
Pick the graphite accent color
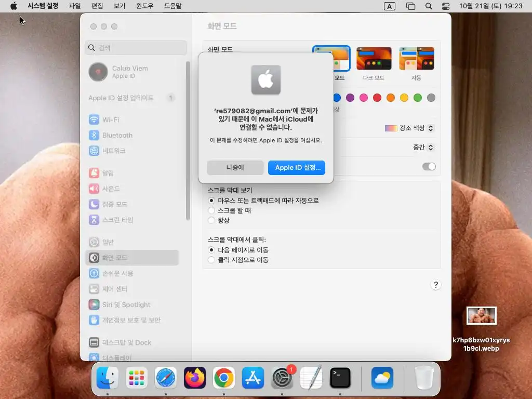coord(431,98)
